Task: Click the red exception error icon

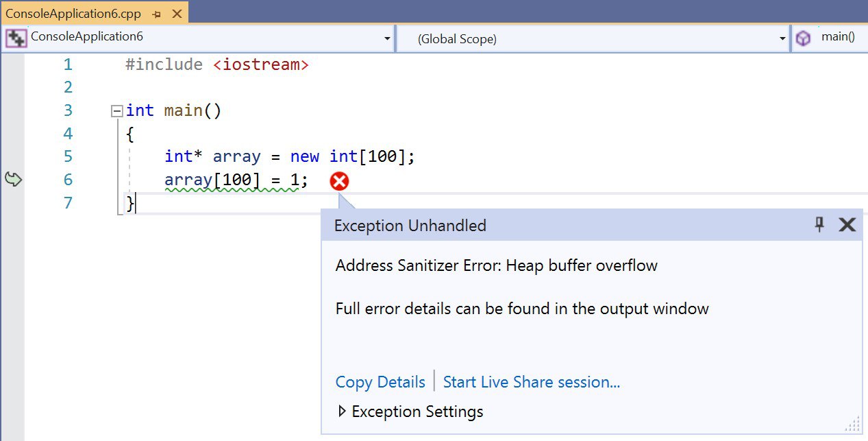Action: pyautogui.click(x=339, y=181)
